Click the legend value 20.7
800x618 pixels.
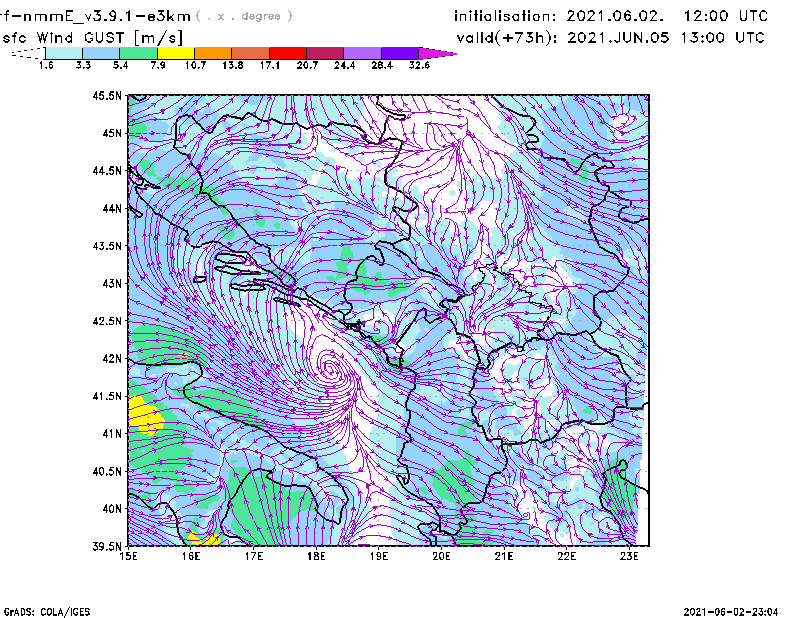307,65
